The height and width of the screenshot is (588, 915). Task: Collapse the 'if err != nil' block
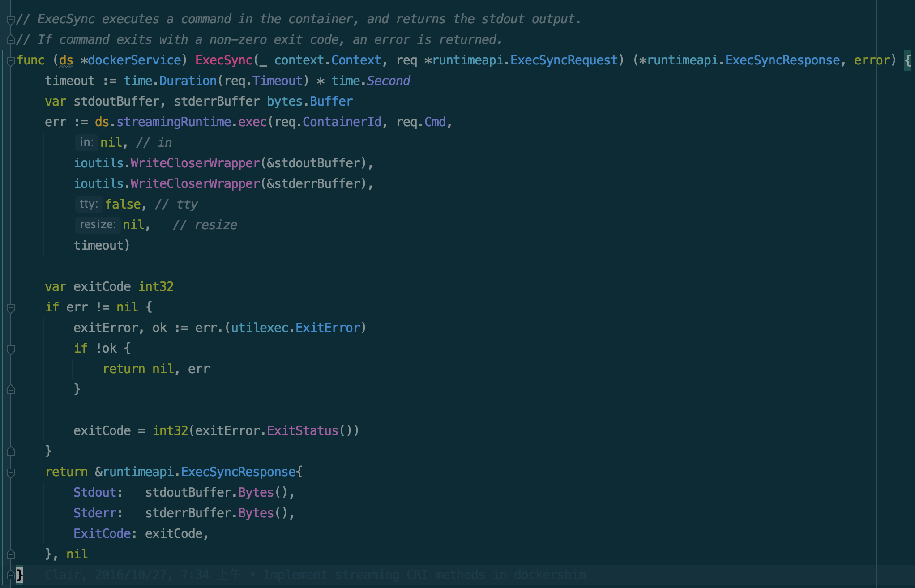pos(11,307)
